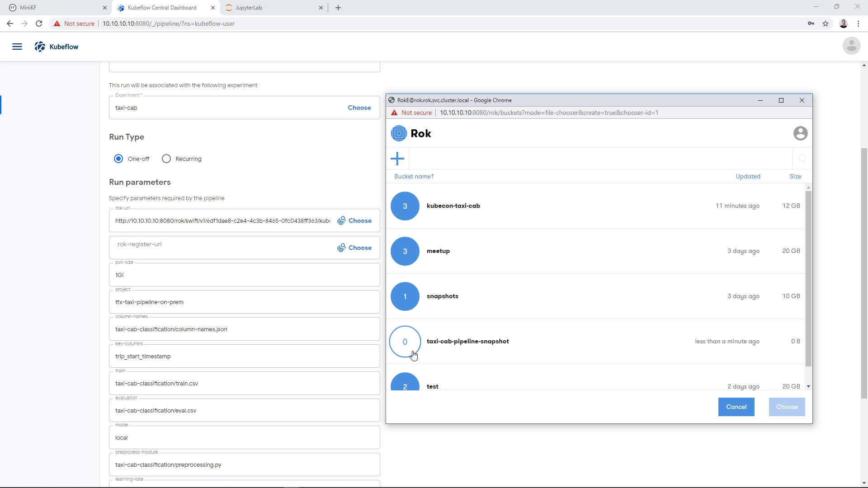Select the snapshots bucket circle icon

pyautogui.click(x=405, y=296)
